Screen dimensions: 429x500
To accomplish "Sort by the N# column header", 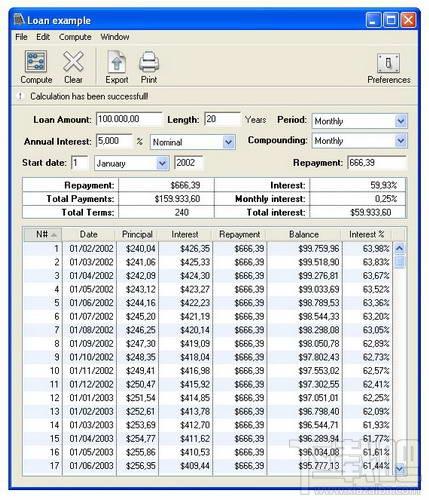I will coord(43,234).
